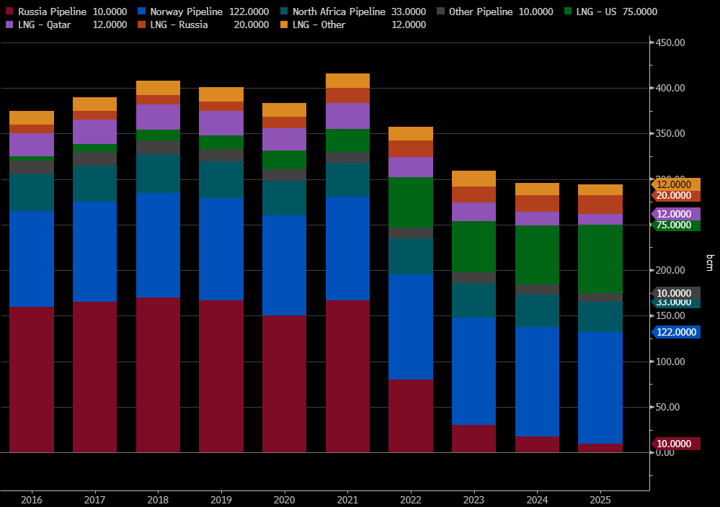Select the 'LNG - Other' legend label
The width and height of the screenshot is (720, 507).
[x=319, y=25]
